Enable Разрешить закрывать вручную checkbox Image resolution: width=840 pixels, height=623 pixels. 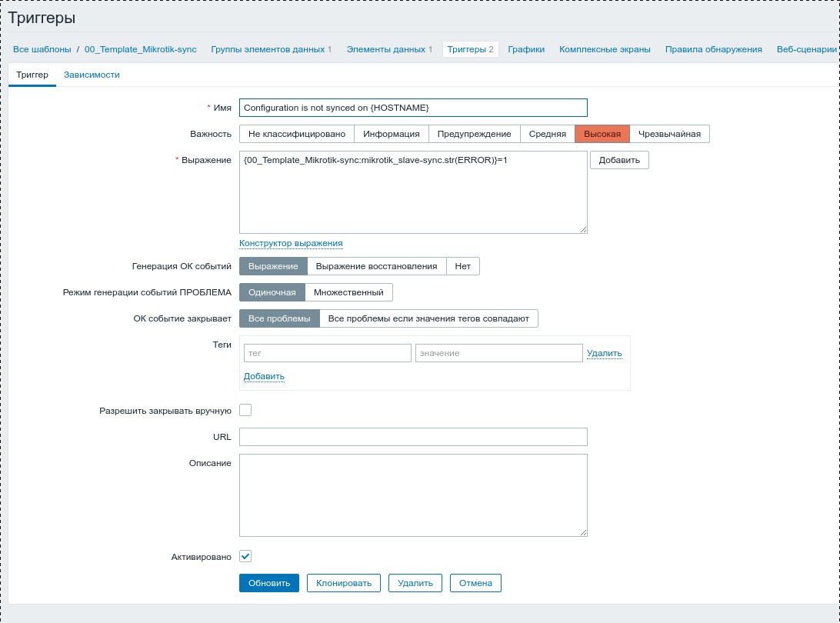coord(245,410)
